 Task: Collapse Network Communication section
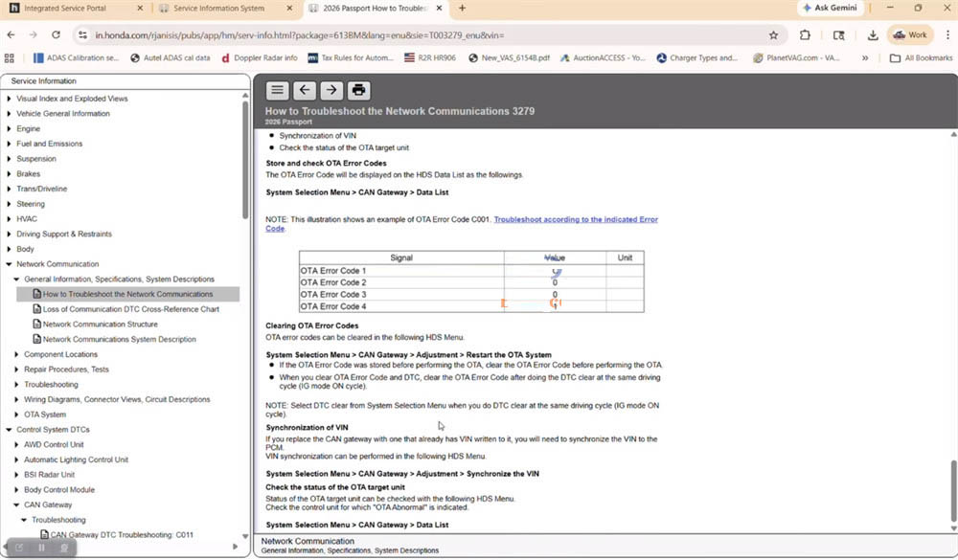pyautogui.click(x=9, y=264)
